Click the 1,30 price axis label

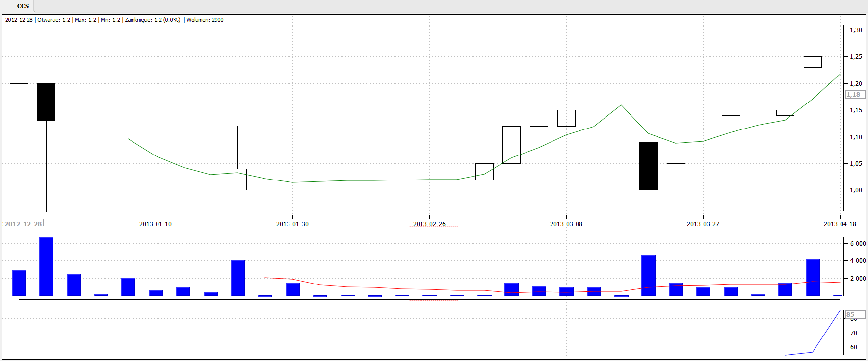coord(856,30)
